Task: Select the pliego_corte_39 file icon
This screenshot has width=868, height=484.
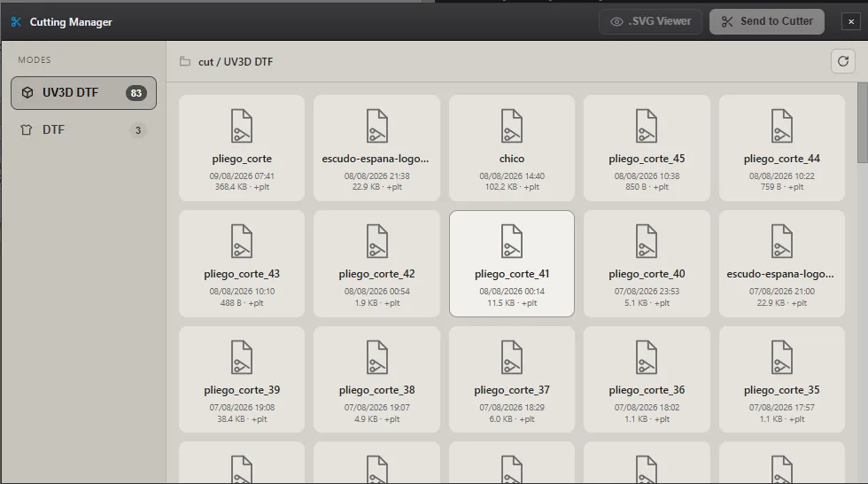Action: coord(242,357)
